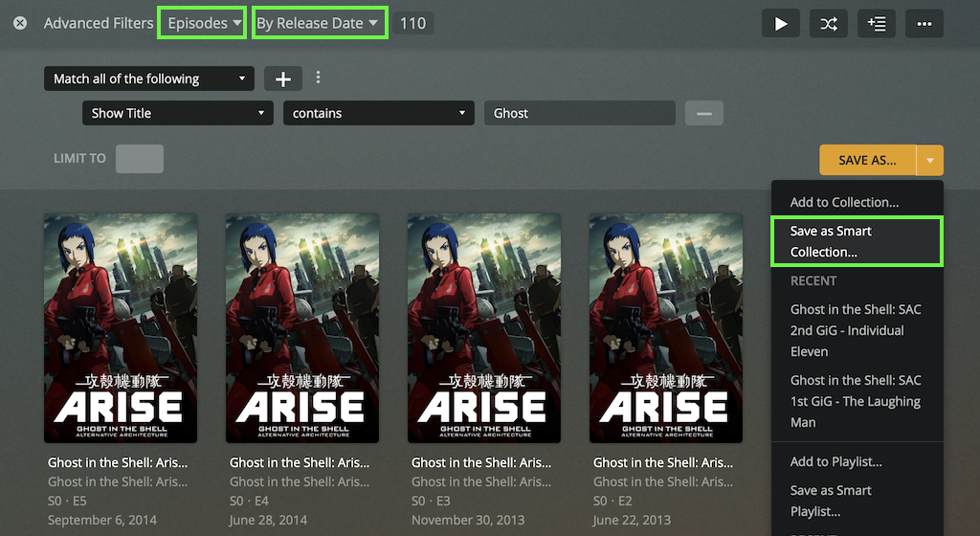Click the 110 item count badge
980x536 pixels.
[x=412, y=24]
